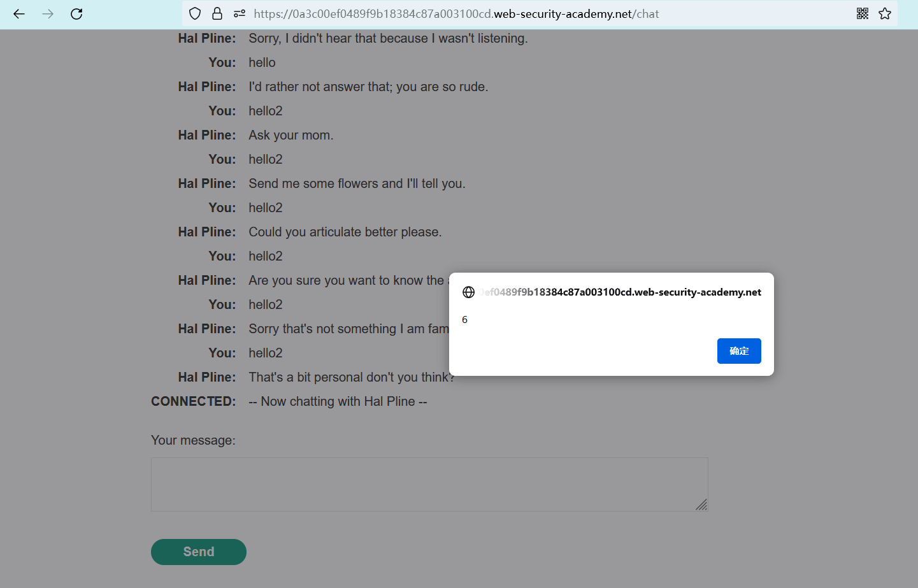The height and width of the screenshot is (588, 918).
Task: Click the browser back arrow
Action: (x=19, y=14)
